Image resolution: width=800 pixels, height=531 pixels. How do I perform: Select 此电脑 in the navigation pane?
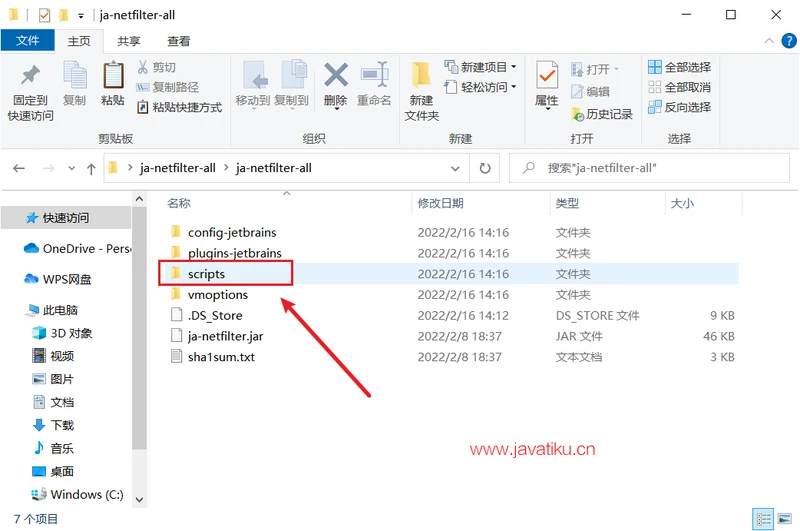60,310
